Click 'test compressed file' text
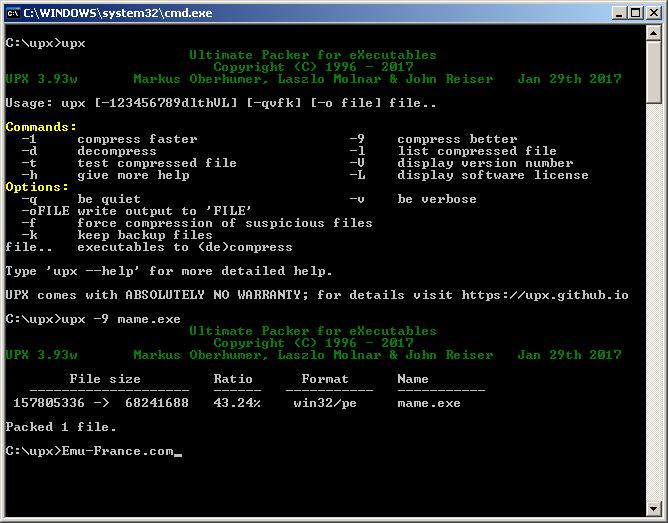 [157, 163]
